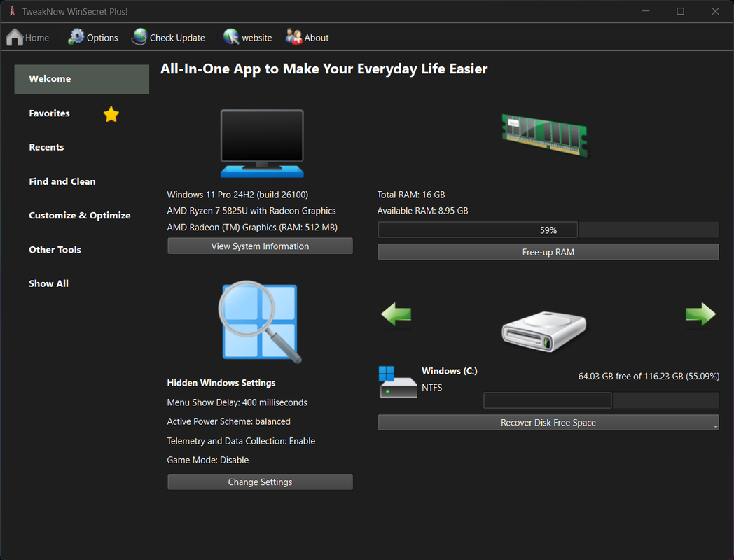This screenshot has height=560, width=734.
Task: Click 'Windows (C:)' drive label
Action: 450,371
